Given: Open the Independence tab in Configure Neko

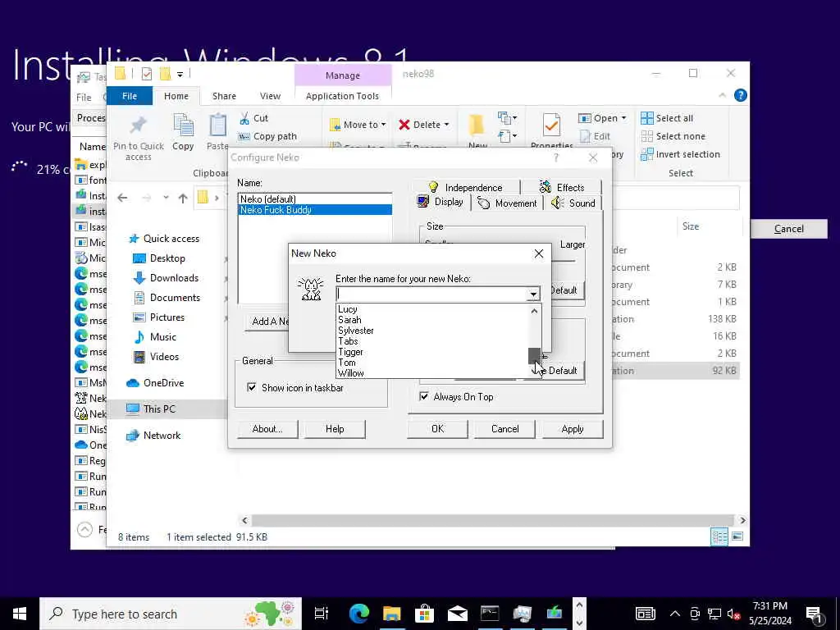Looking at the screenshot, I should pyautogui.click(x=466, y=188).
